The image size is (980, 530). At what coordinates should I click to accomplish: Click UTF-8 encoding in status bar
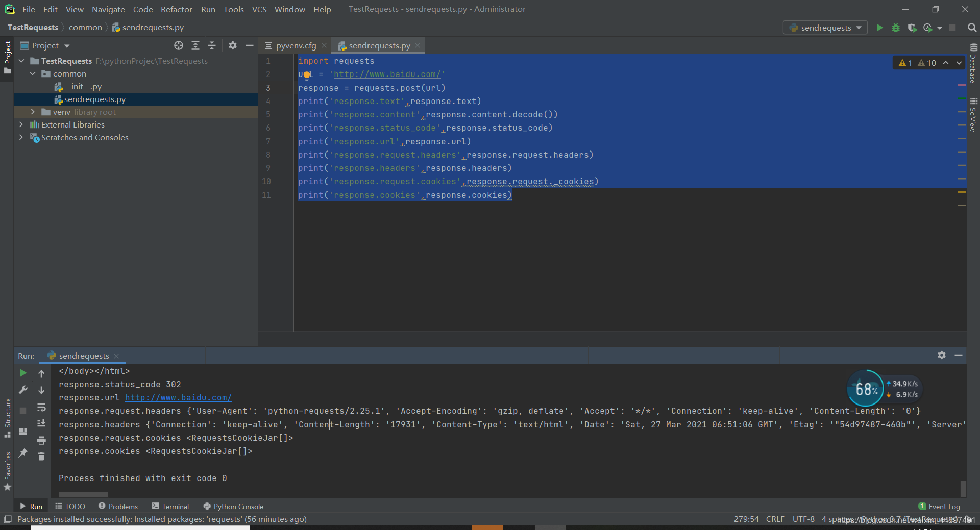pos(803,519)
